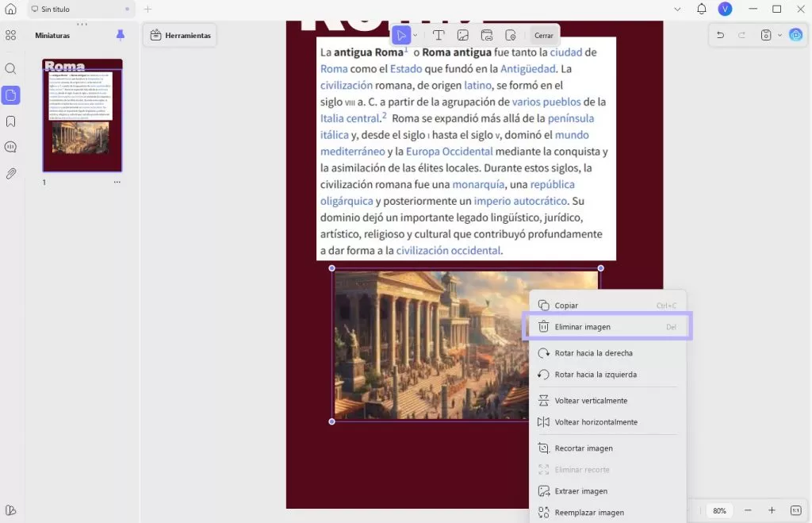Open the search panel in left sidebar
This screenshot has height=523, width=812.
pos(11,69)
